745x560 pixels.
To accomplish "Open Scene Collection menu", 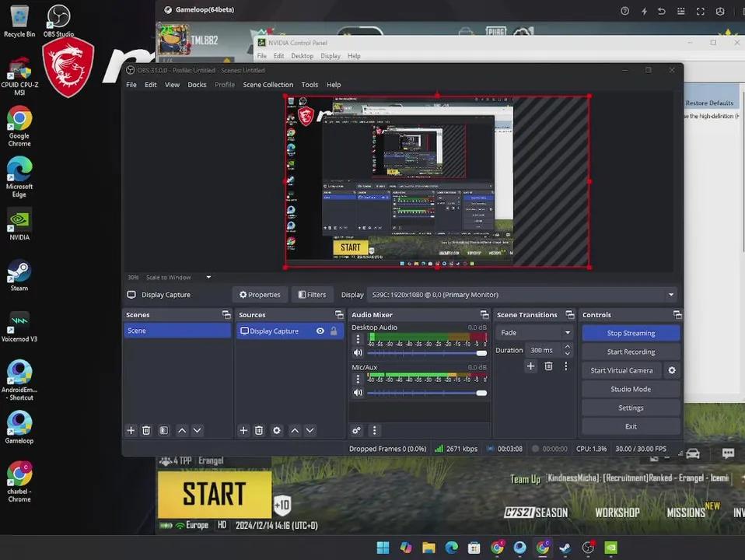I will pos(268,85).
